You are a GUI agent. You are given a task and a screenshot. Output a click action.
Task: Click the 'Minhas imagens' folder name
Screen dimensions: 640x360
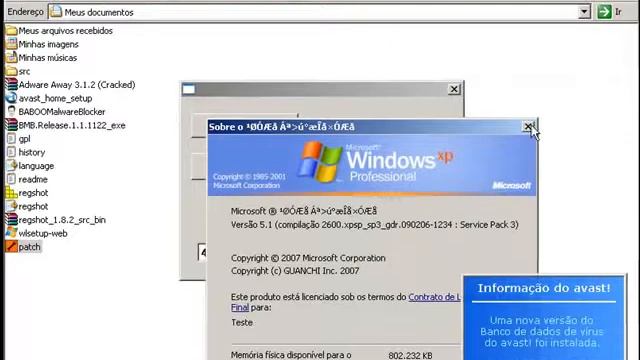tap(49, 44)
